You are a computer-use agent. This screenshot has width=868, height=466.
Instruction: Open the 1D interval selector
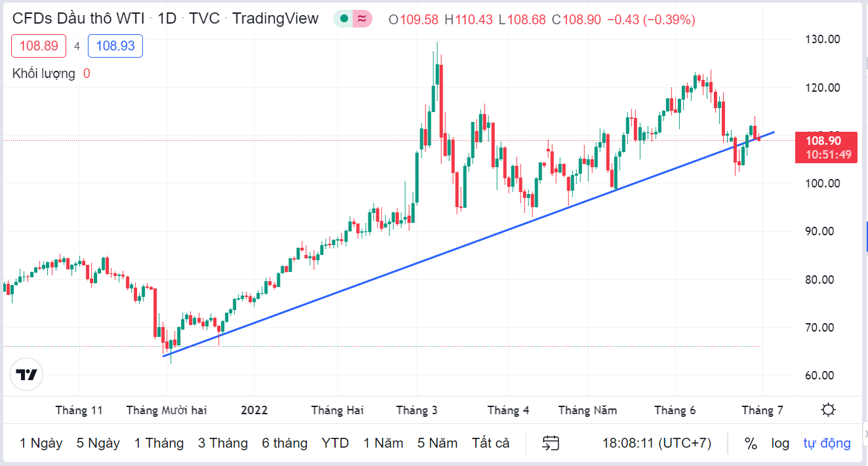click(167, 18)
